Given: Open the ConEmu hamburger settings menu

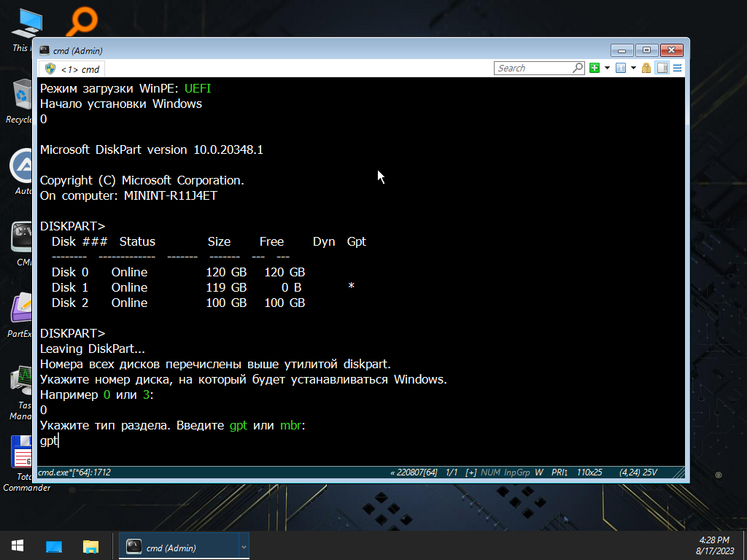Looking at the screenshot, I should (x=677, y=68).
